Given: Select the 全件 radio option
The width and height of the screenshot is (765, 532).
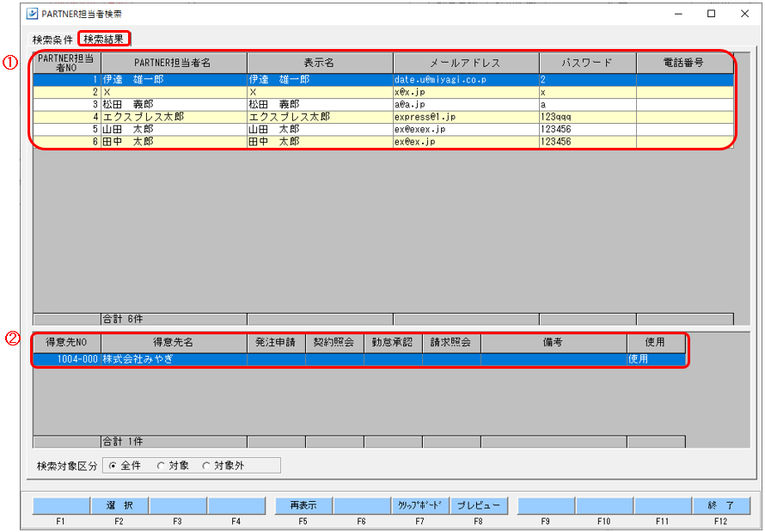Looking at the screenshot, I should [x=125, y=466].
